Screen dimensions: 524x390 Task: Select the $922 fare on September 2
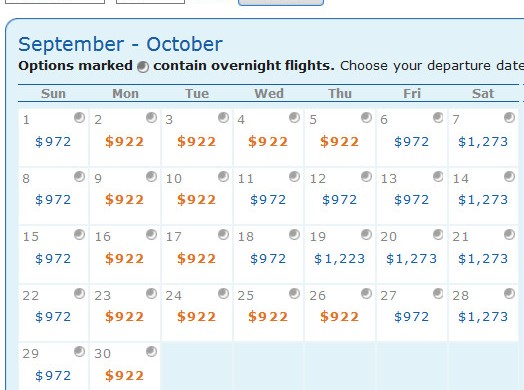pyautogui.click(x=124, y=142)
